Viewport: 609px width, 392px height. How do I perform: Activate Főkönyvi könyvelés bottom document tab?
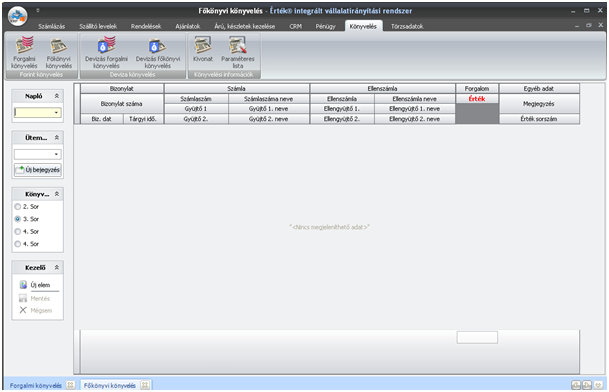click(110, 385)
